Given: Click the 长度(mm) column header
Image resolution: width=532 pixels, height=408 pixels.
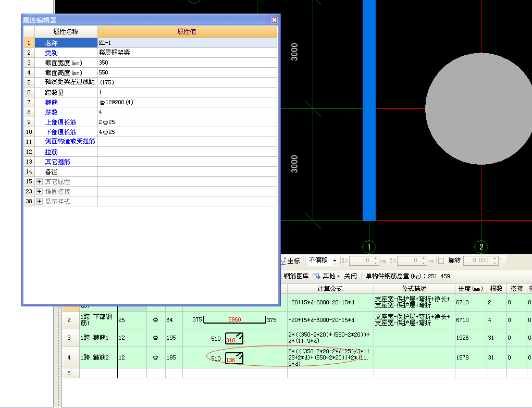Looking at the screenshot, I should pyautogui.click(x=471, y=289).
